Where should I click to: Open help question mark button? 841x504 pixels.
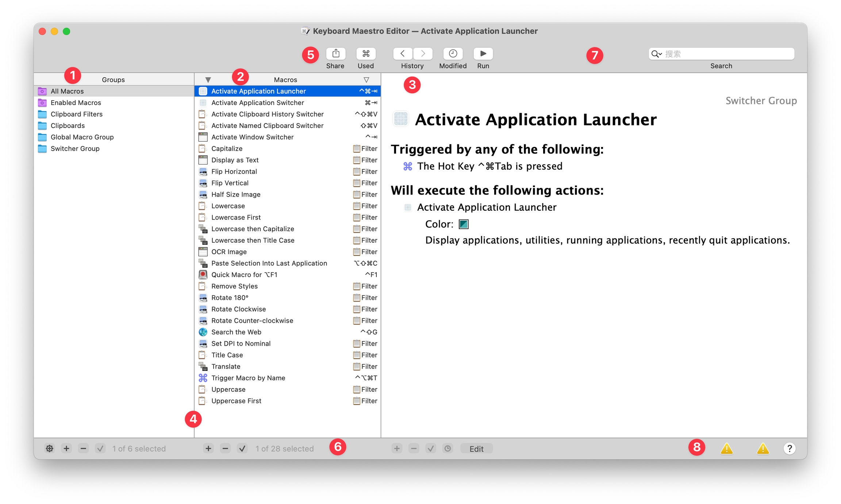pos(789,448)
